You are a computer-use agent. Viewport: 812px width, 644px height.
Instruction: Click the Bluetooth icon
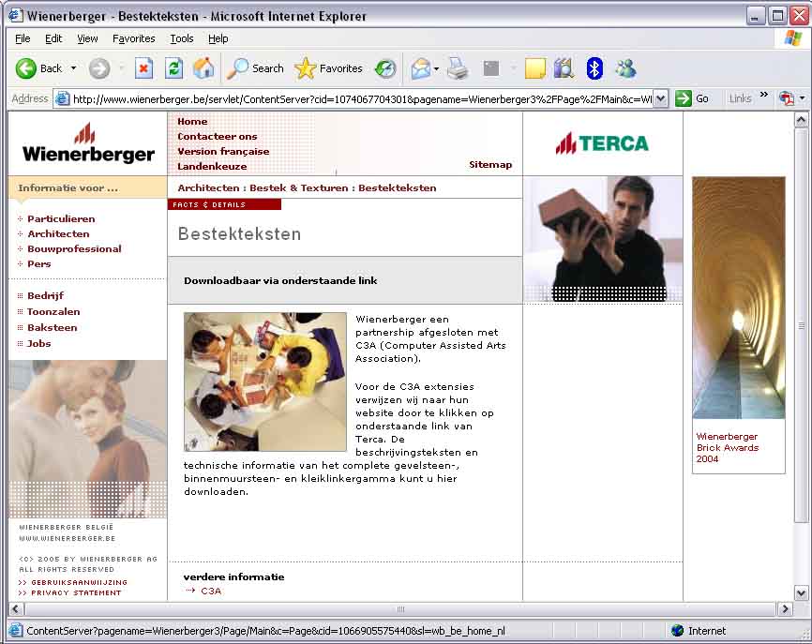pos(594,68)
